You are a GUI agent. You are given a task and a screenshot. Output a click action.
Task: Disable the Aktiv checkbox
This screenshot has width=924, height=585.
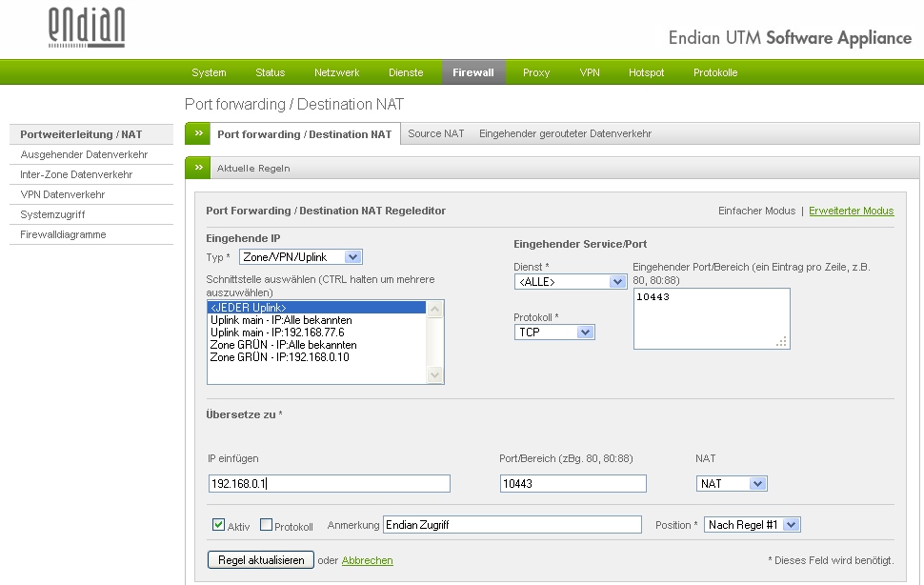coord(219,525)
